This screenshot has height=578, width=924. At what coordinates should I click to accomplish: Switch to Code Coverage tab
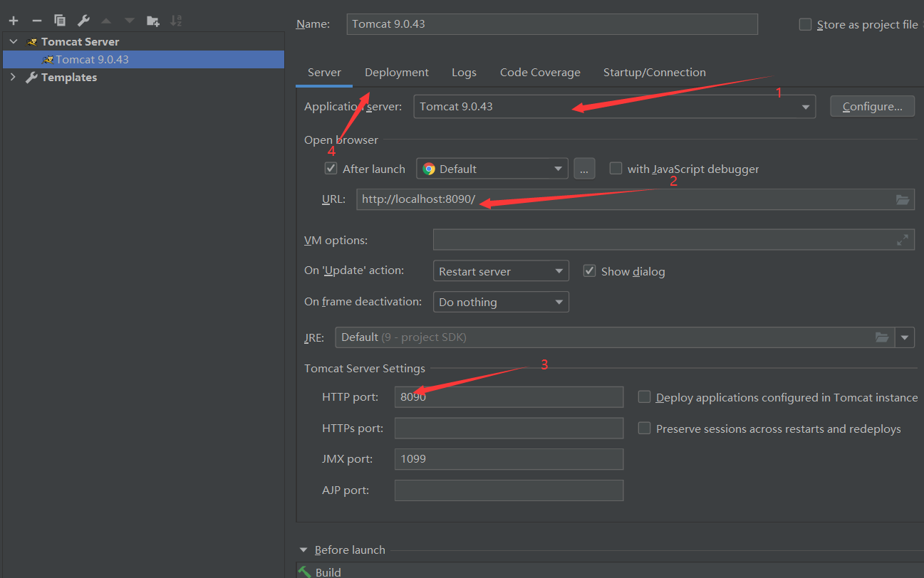tap(540, 73)
